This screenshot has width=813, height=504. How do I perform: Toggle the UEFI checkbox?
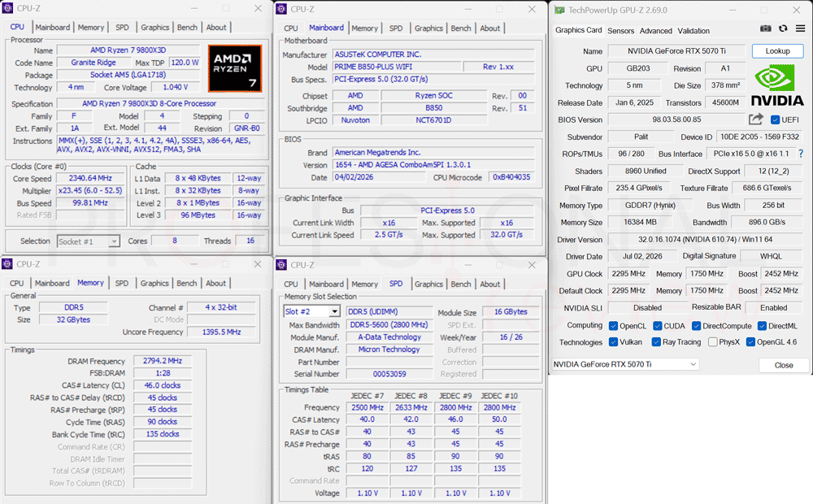(775, 119)
